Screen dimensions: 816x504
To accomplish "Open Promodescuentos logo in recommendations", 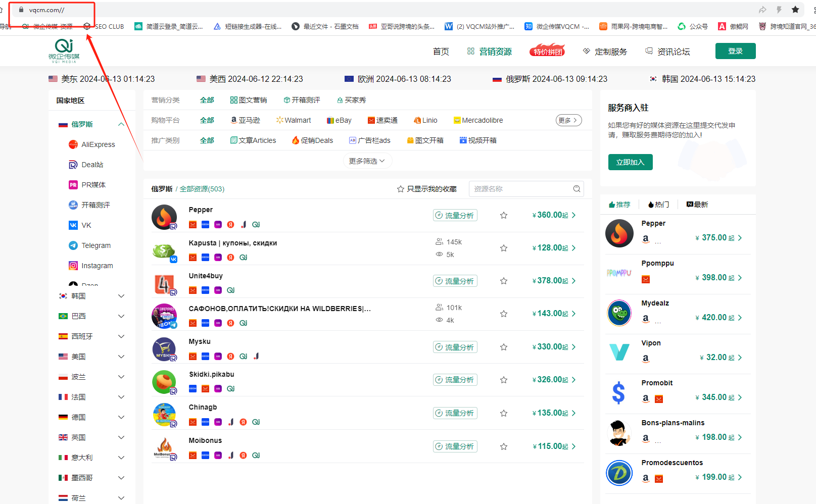I will (619, 473).
